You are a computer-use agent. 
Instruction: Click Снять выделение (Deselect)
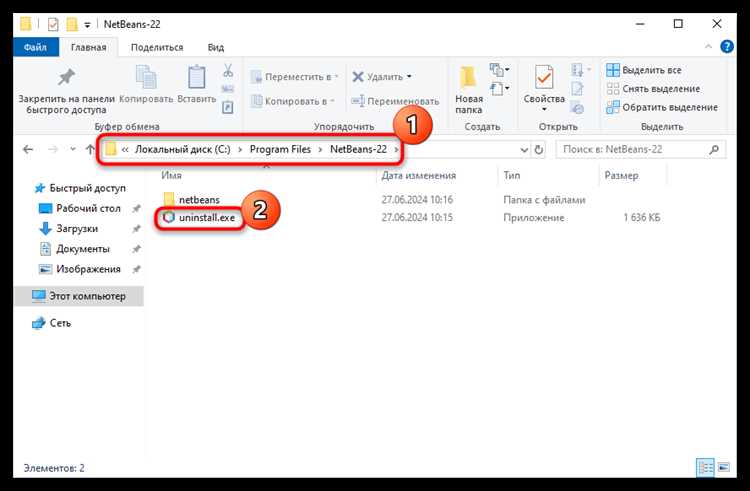pos(653,88)
